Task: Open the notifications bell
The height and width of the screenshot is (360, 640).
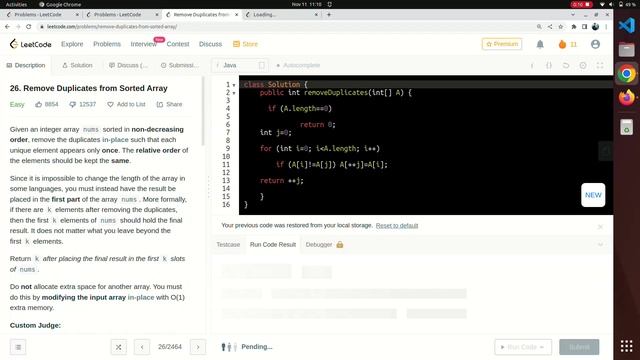Action: (540, 44)
